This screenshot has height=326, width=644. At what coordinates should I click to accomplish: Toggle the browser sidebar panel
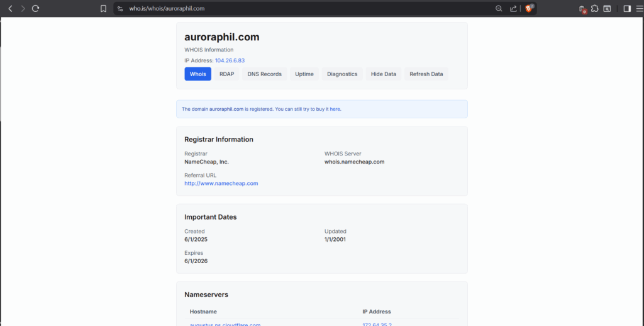tap(627, 8)
